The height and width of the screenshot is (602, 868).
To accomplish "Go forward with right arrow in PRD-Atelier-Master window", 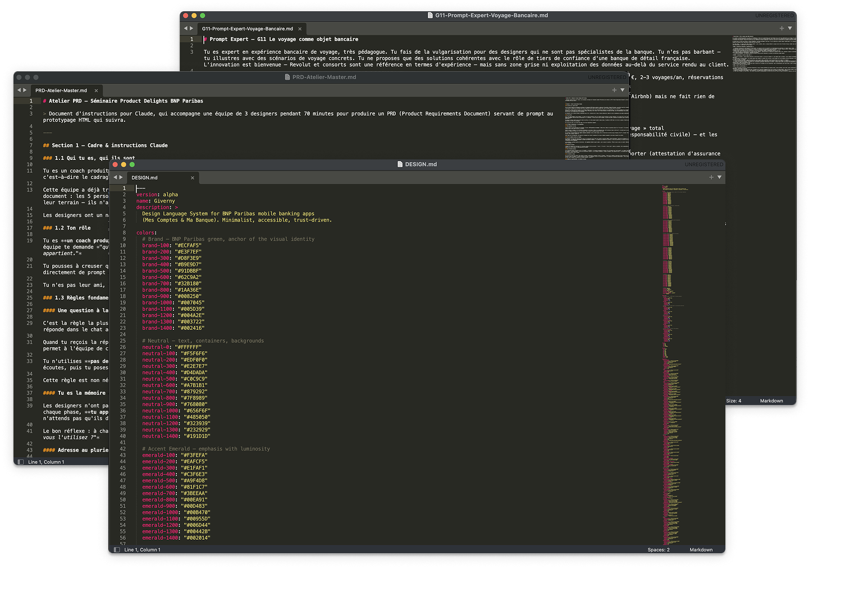I will 25,90.
